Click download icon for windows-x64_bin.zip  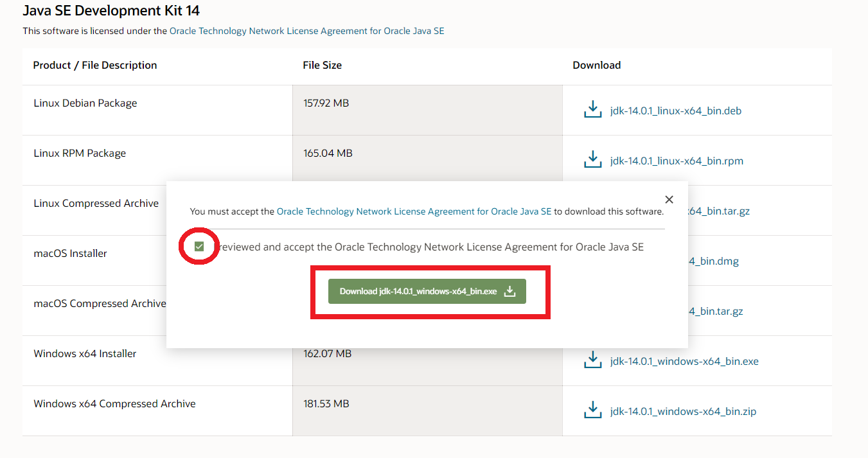tap(592, 410)
